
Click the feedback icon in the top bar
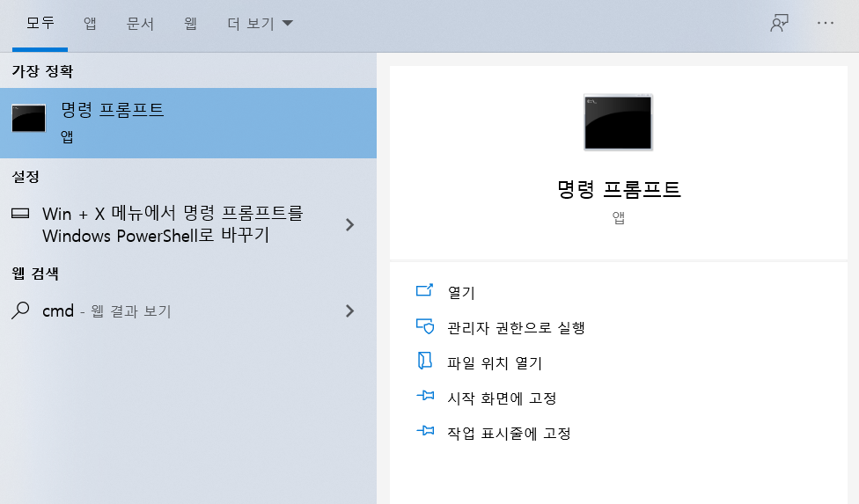(x=778, y=24)
